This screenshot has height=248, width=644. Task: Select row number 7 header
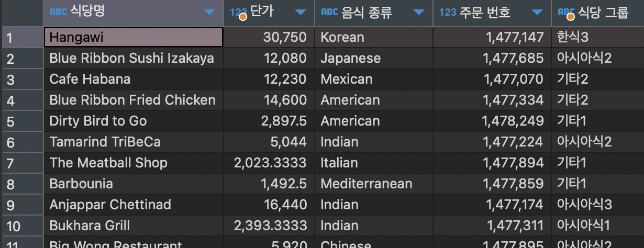point(21,163)
